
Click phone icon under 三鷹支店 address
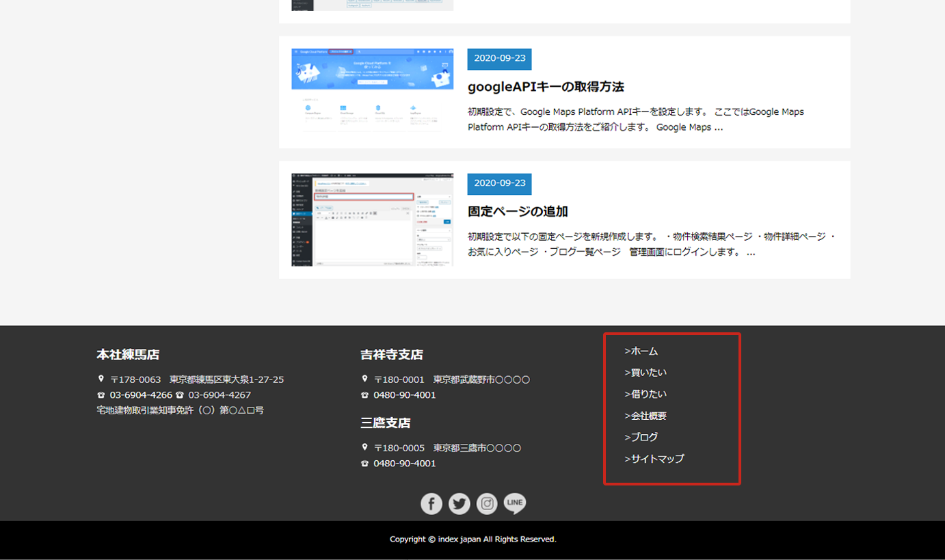(364, 464)
